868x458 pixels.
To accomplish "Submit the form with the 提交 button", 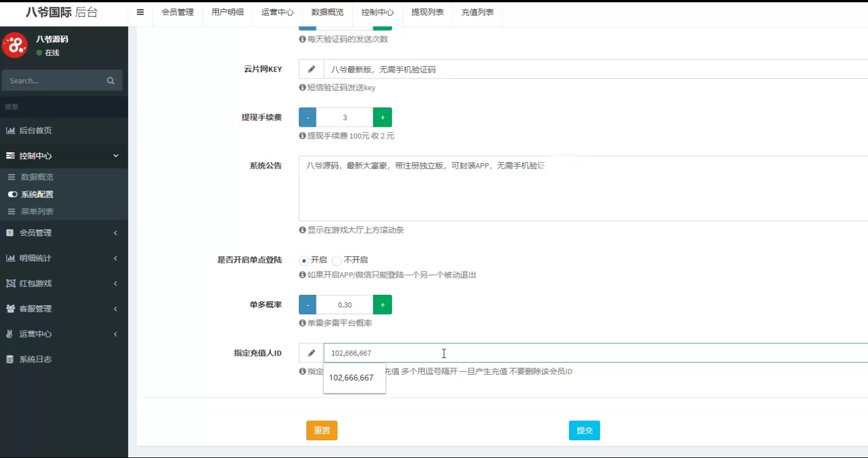I will (584, 431).
